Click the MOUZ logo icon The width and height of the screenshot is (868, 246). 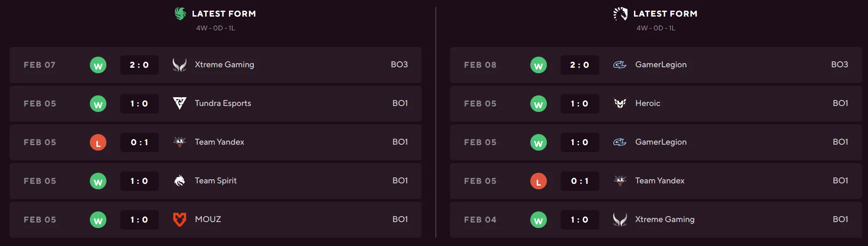point(180,219)
